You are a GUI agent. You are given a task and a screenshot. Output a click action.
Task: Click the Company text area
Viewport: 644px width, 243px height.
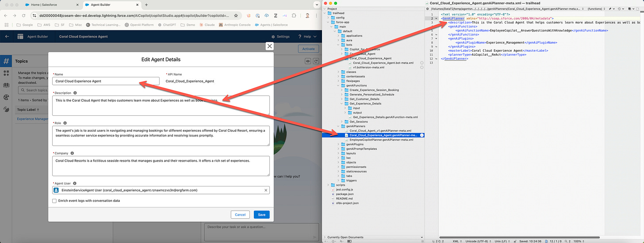coord(161,166)
